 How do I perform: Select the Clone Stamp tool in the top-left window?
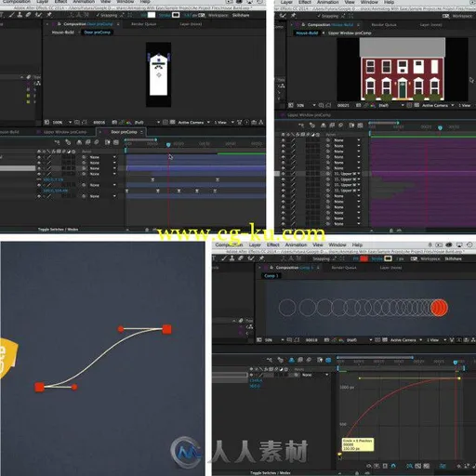tap(20, 15)
